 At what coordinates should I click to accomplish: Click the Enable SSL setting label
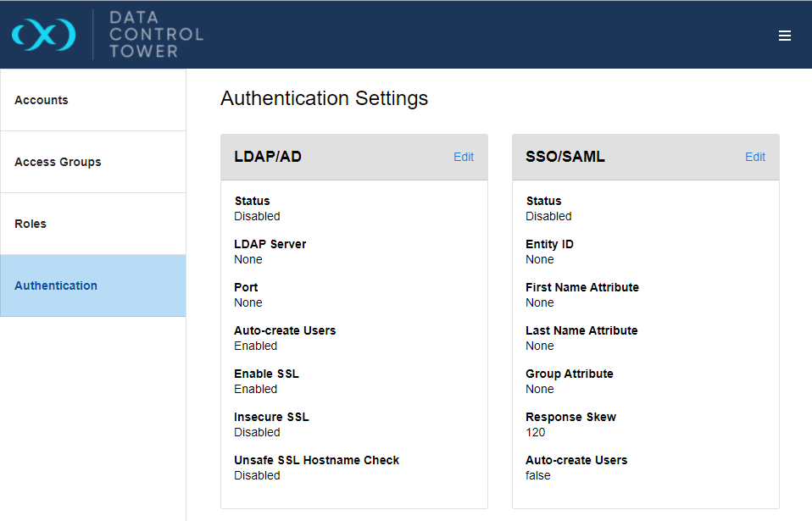pos(266,374)
